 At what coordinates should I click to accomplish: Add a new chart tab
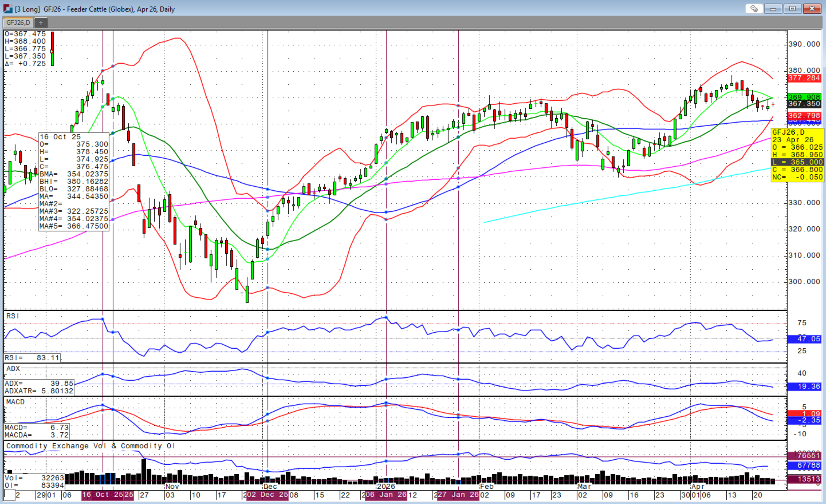pos(41,23)
